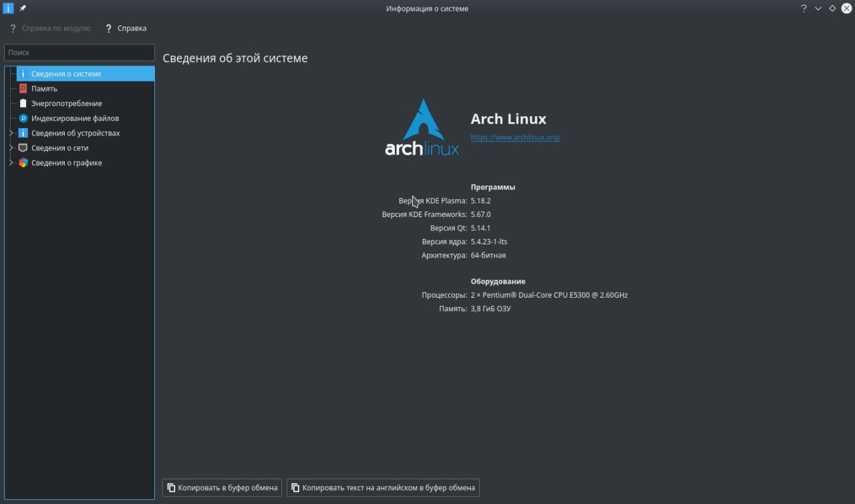Screen dimensions: 855x504
Task: Select the "Сведения об устройствах" item
Action: coord(85,133)
